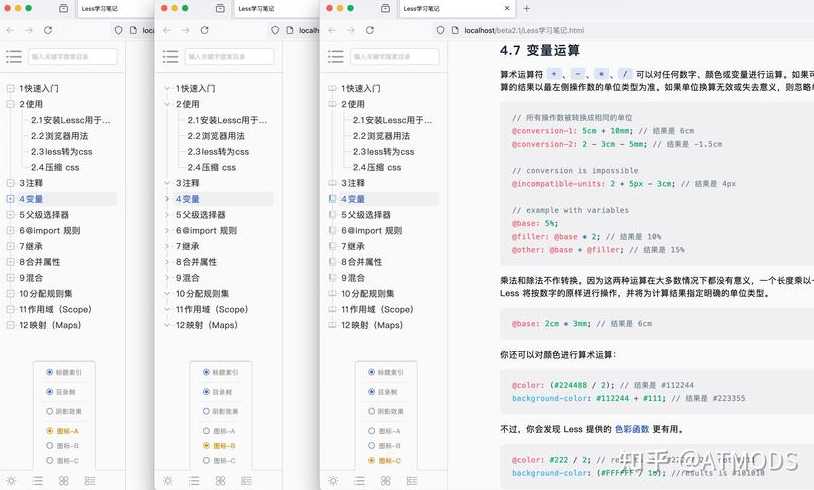Open 6@import 规则 in left window tree
Image resolution: width=814 pixels, height=490 pixels.
pyautogui.click(x=49, y=230)
